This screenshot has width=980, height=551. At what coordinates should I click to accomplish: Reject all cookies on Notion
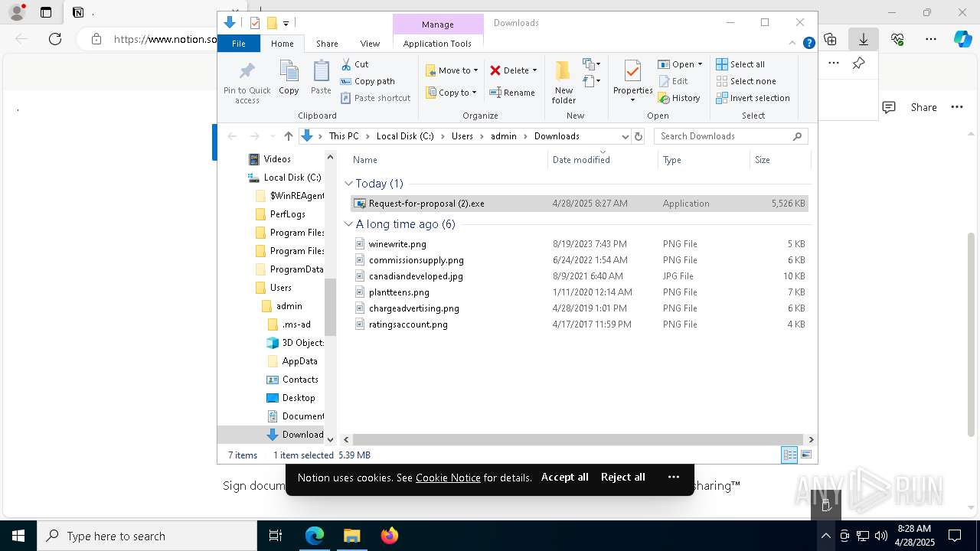click(x=622, y=477)
